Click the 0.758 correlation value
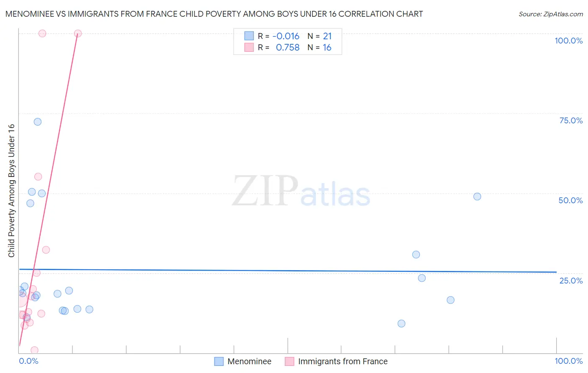This screenshot has height=373, width=588. pos(288,48)
